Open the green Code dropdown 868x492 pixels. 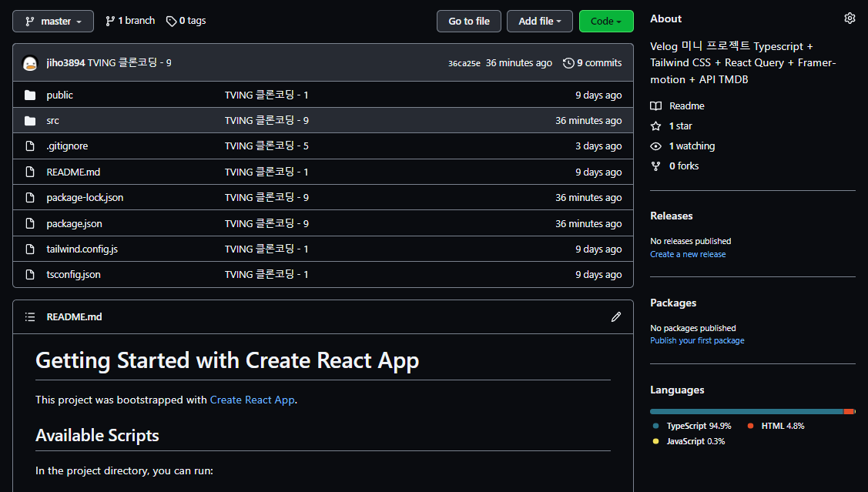point(606,21)
